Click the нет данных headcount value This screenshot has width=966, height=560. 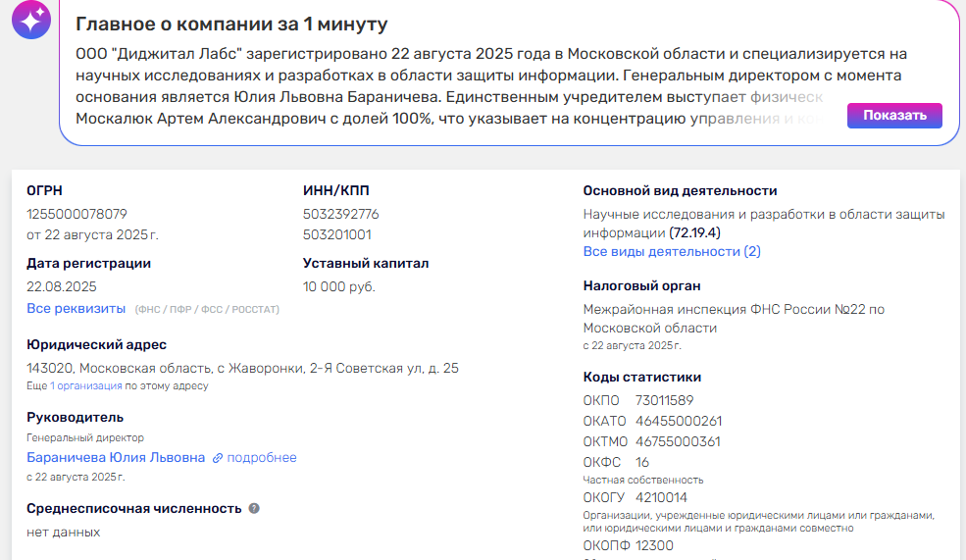click(x=64, y=532)
